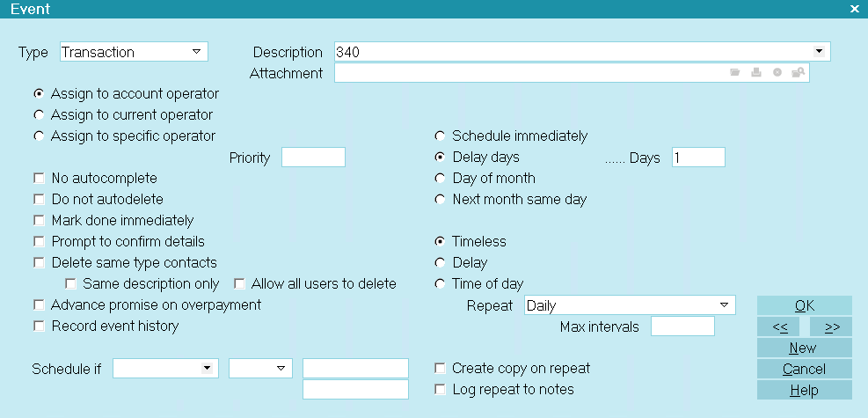Image resolution: width=868 pixels, height=418 pixels.
Task: Check Record event history
Action: 39,326
